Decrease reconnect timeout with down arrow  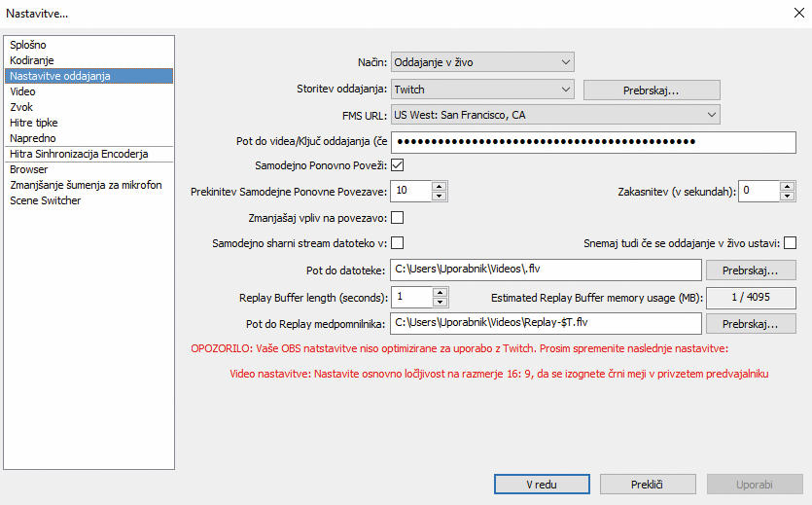pos(440,196)
